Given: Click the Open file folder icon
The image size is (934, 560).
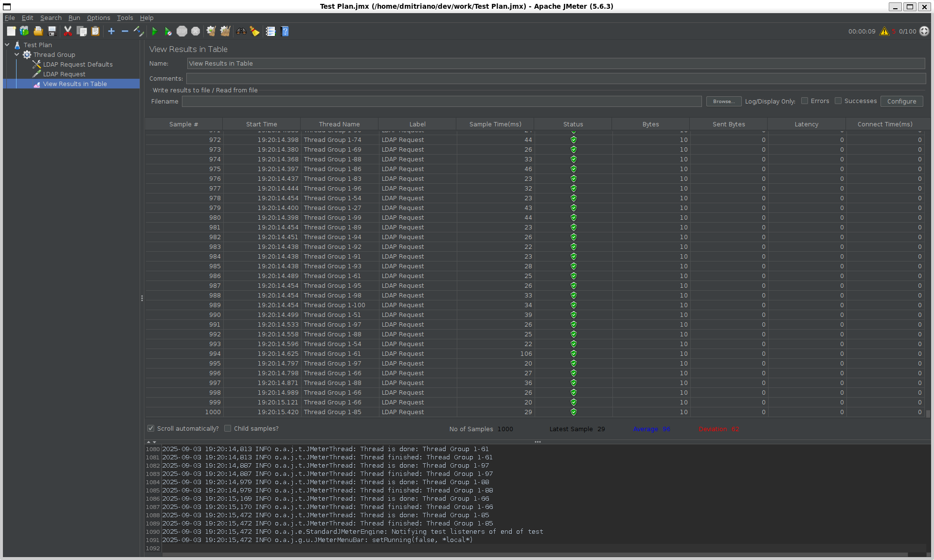Looking at the screenshot, I should (38, 31).
